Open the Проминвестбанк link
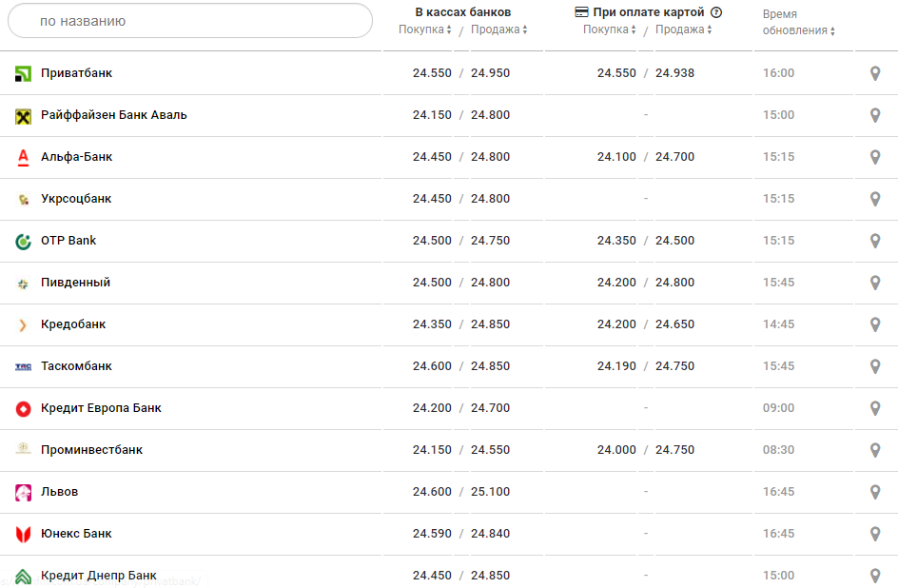The width and height of the screenshot is (898, 588). point(91,450)
